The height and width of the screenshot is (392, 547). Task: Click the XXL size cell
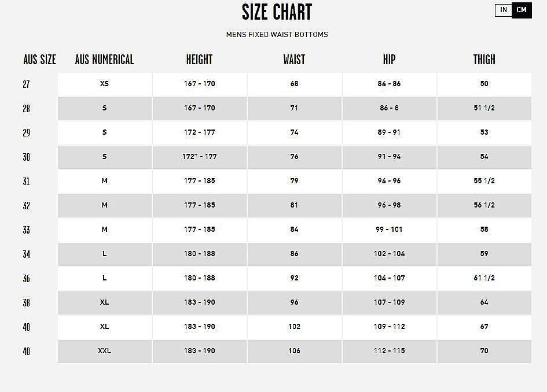[104, 351]
